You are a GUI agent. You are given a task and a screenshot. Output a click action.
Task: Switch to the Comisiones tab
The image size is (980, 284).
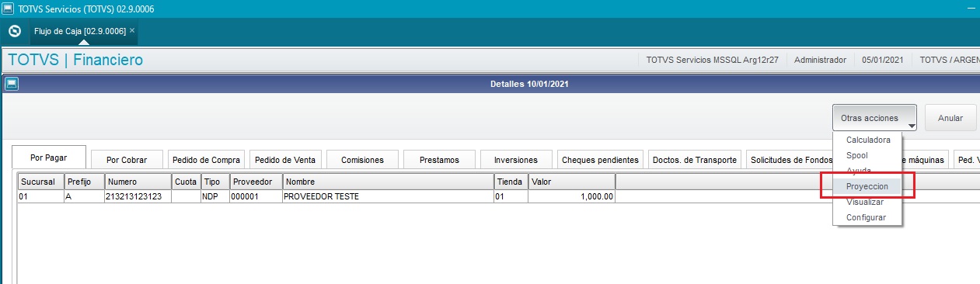[362, 160]
